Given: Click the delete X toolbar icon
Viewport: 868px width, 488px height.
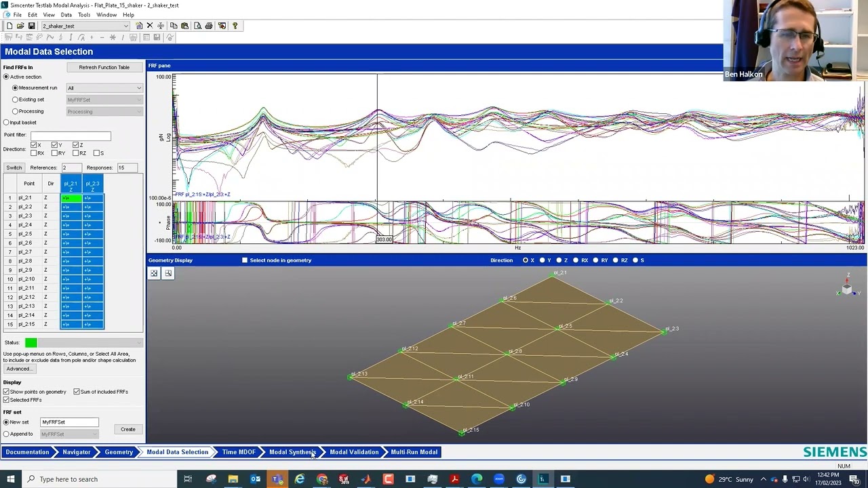Looking at the screenshot, I should point(150,26).
